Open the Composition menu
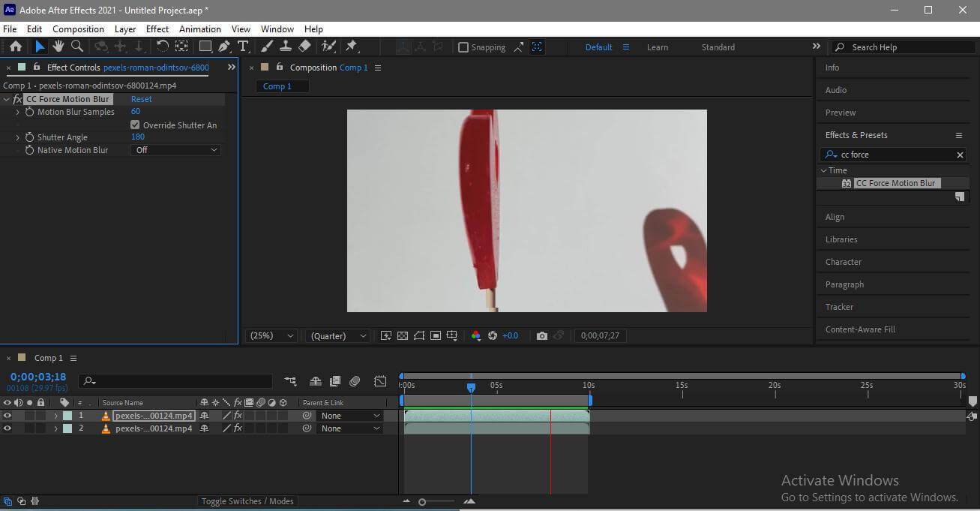 pos(78,29)
